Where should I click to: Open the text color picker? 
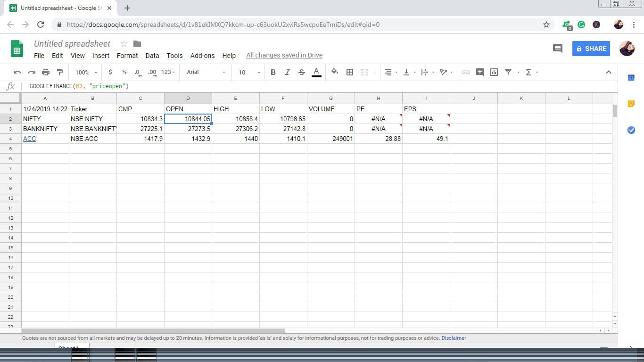click(x=316, y=72)
